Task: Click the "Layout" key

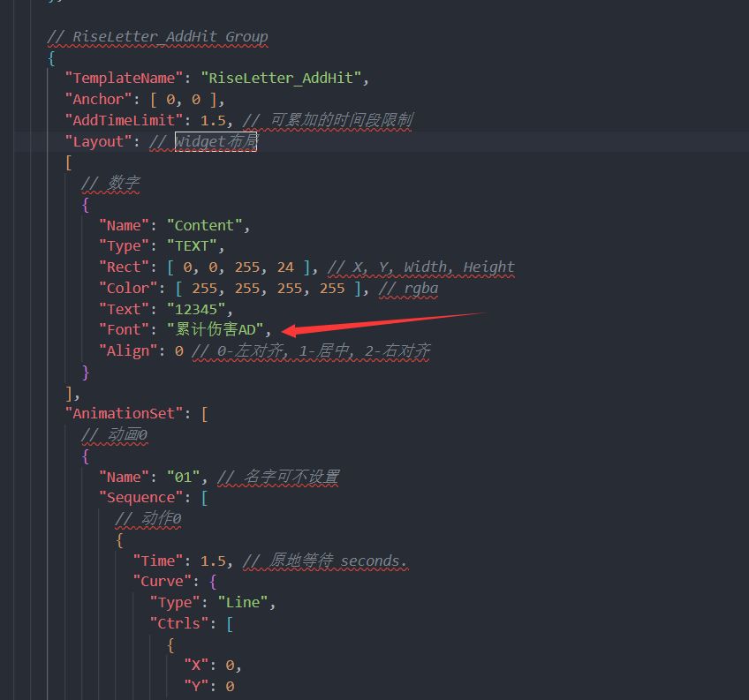Action: click(98, 141)
